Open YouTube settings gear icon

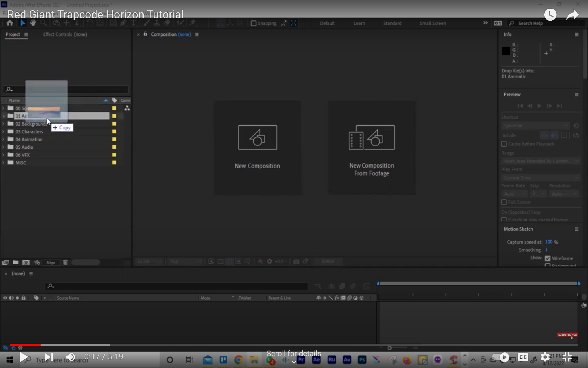point(545,357)
